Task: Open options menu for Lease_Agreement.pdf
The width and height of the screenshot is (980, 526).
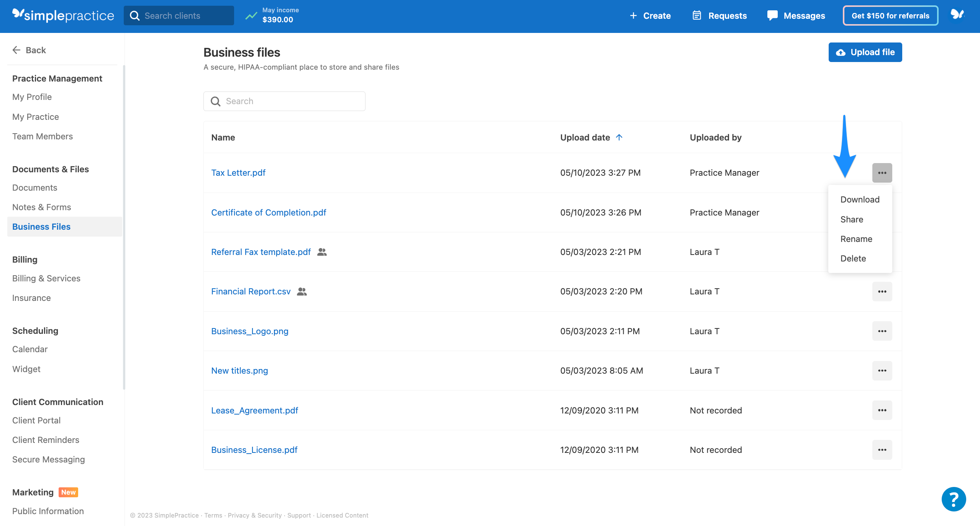Action: point(882,410)
